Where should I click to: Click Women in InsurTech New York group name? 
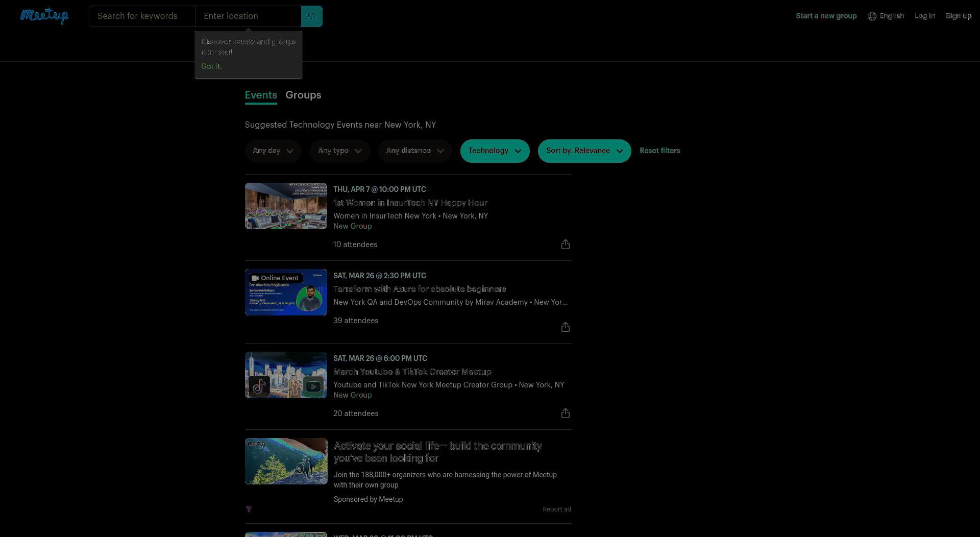tap(385, 216)
